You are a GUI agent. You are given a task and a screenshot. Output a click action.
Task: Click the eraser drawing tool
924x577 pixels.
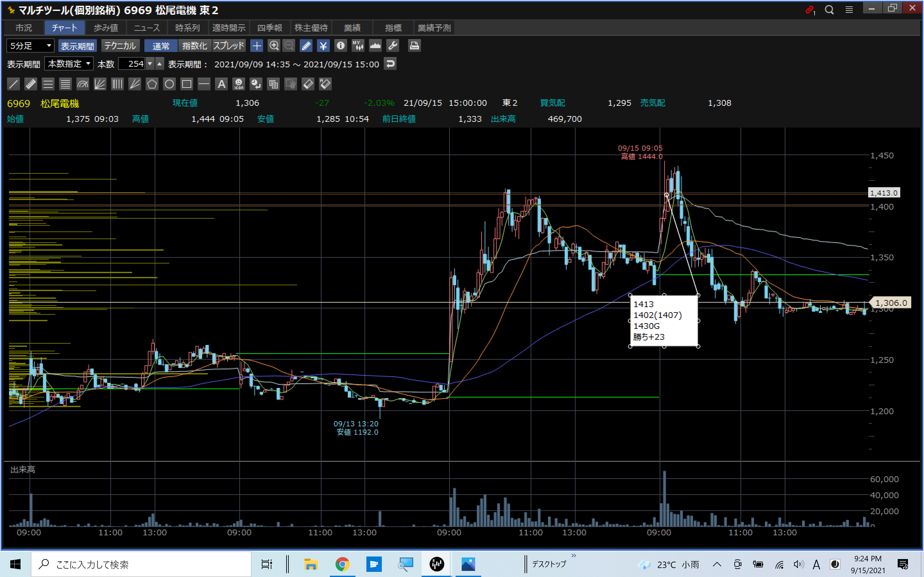point(308,84)
